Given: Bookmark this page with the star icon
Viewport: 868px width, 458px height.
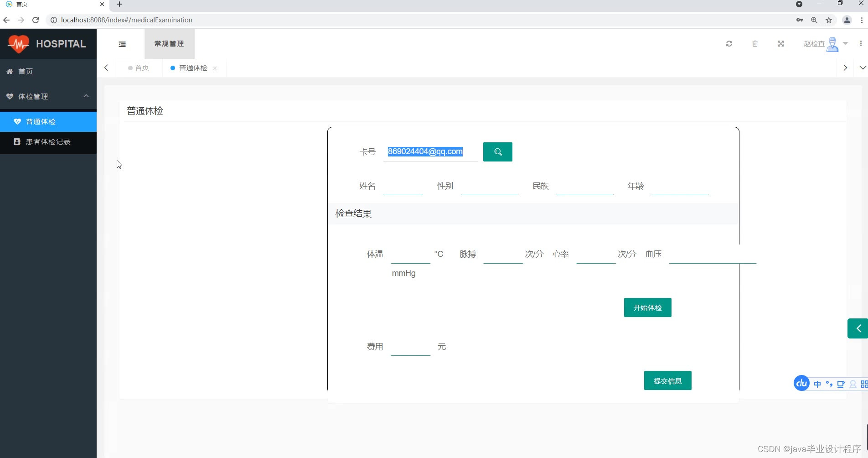Looking at the screenshot, I should 829,20.
